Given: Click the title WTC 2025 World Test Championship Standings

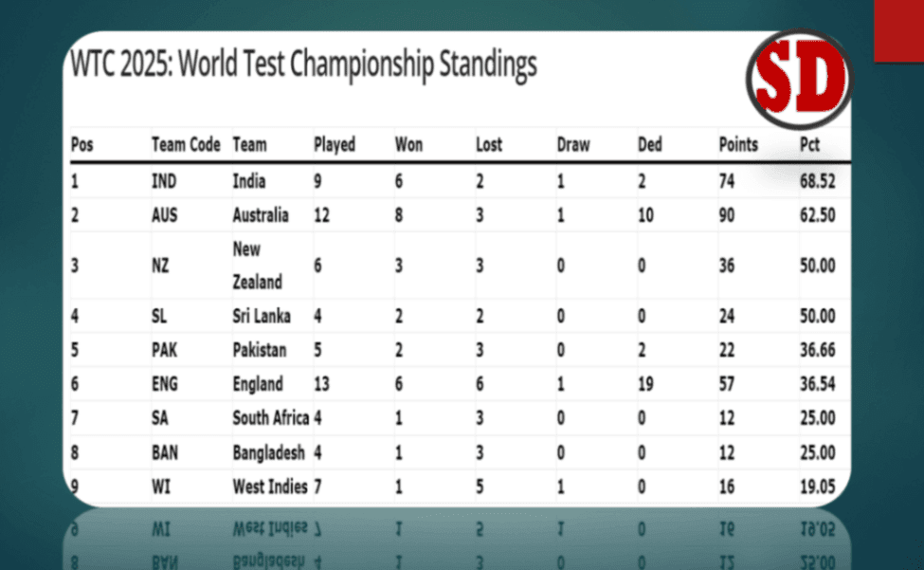Looking at the screenshot, I should point(303,64).
